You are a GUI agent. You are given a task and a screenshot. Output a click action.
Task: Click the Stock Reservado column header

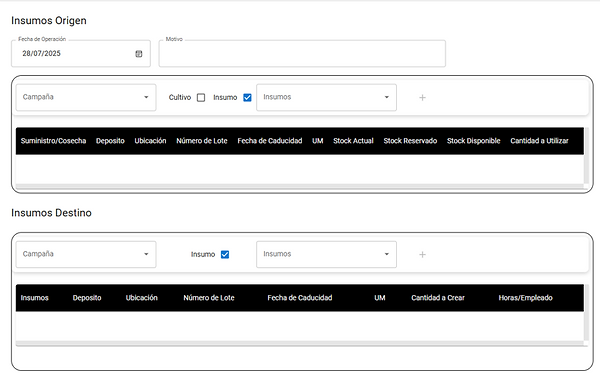(x=410, y=141)
